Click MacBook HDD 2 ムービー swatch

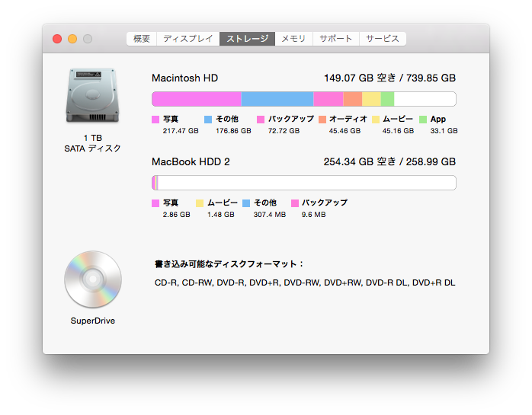click(x=200, y=203)
